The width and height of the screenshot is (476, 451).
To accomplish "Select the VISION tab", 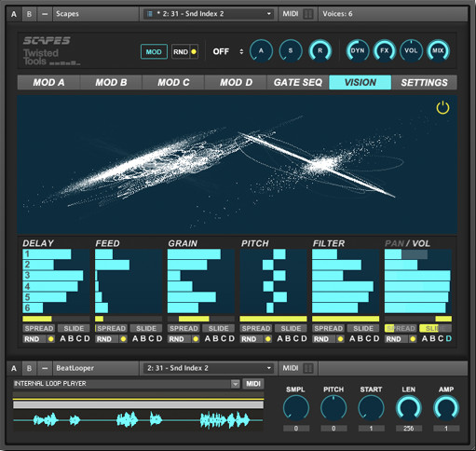I will tap(360, 82).
